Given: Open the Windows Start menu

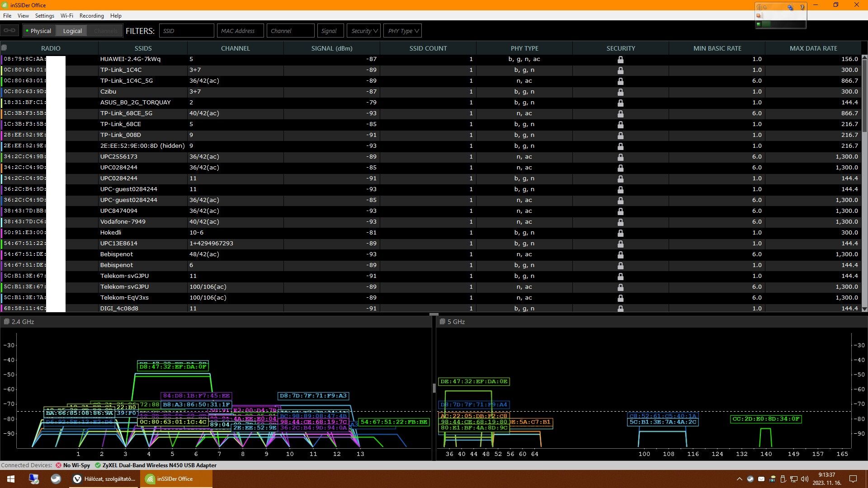Looking at the screenshot, I should [11, 479].
